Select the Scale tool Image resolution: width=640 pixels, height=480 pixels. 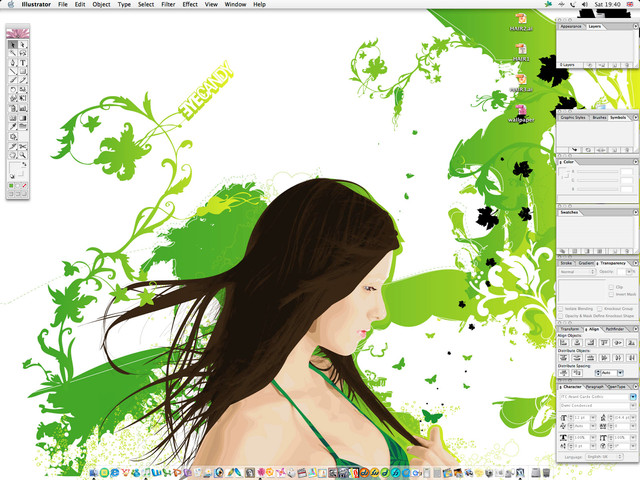23,89
